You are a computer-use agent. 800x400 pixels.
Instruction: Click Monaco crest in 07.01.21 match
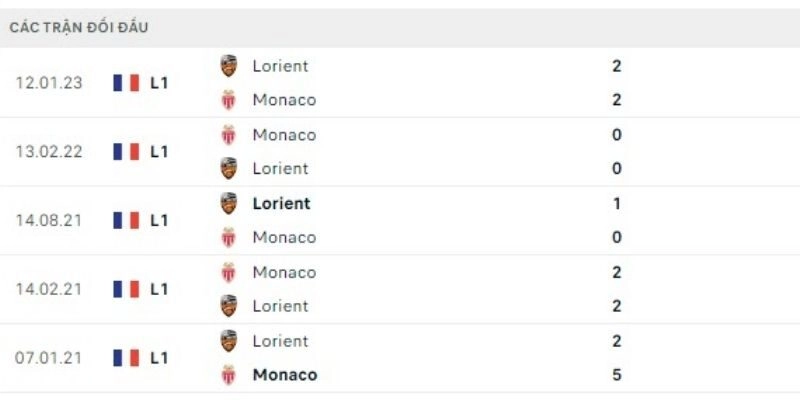point(229,375)
